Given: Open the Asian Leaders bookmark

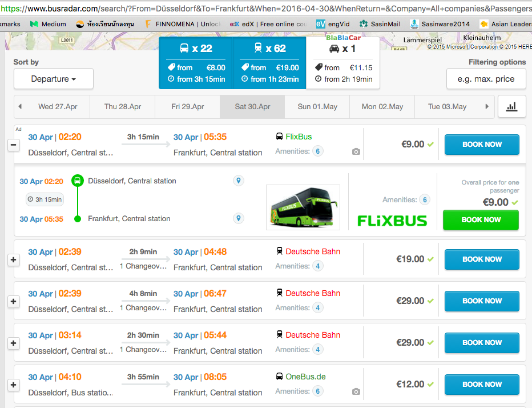Looking at the screenshot, I should click(x=506, y=24).
